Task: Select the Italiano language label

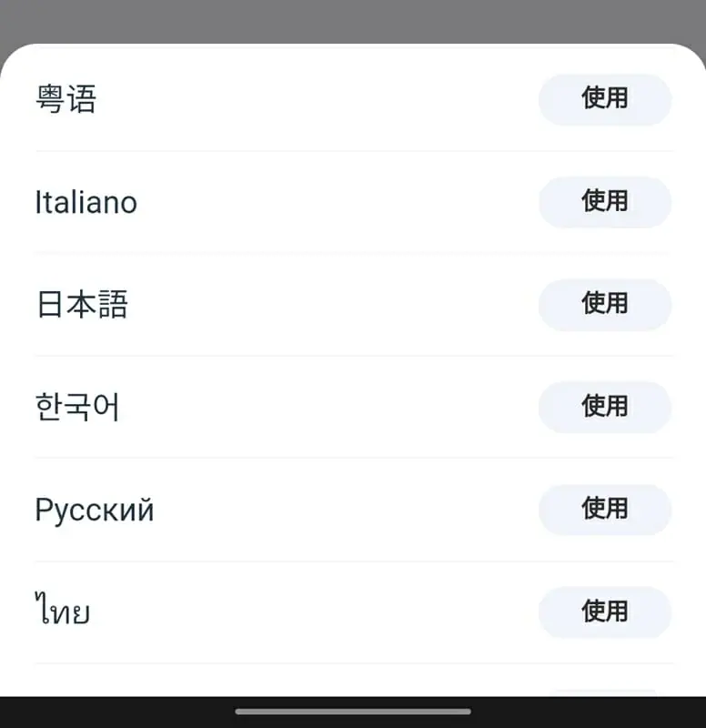Action: pos(86,202)
